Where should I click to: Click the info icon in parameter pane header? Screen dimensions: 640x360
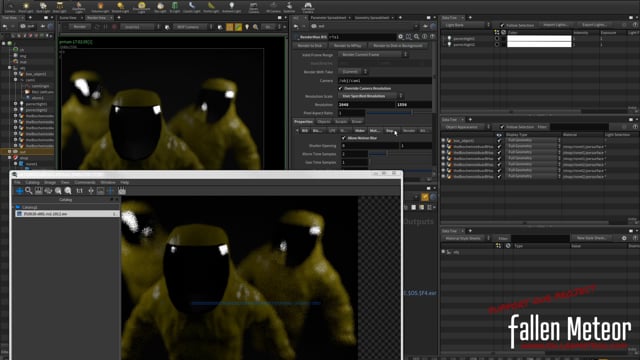click(424, 37)
